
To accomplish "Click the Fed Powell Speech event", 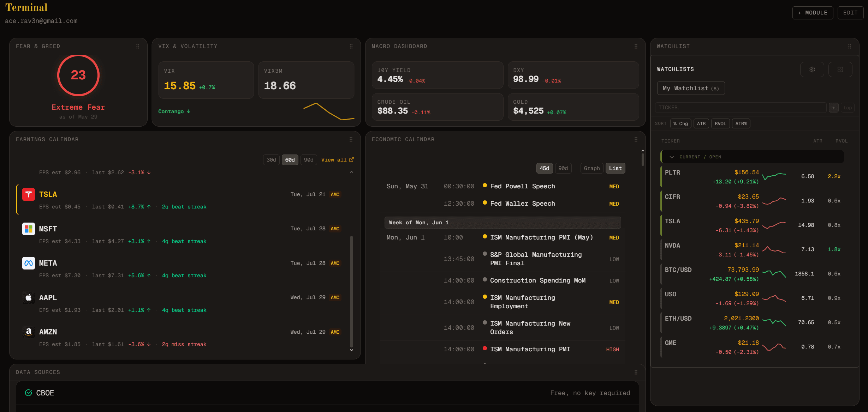I will pos(503,186).
